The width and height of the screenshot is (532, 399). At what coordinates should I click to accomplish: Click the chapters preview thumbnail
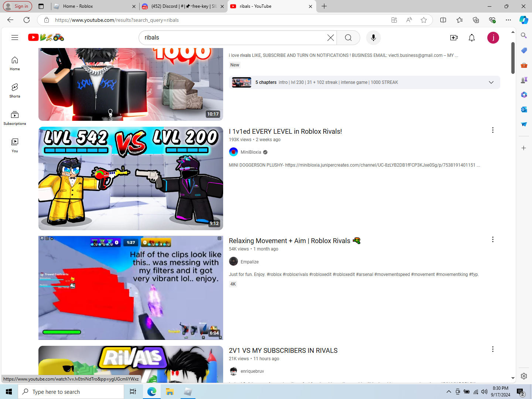point(242,82)
